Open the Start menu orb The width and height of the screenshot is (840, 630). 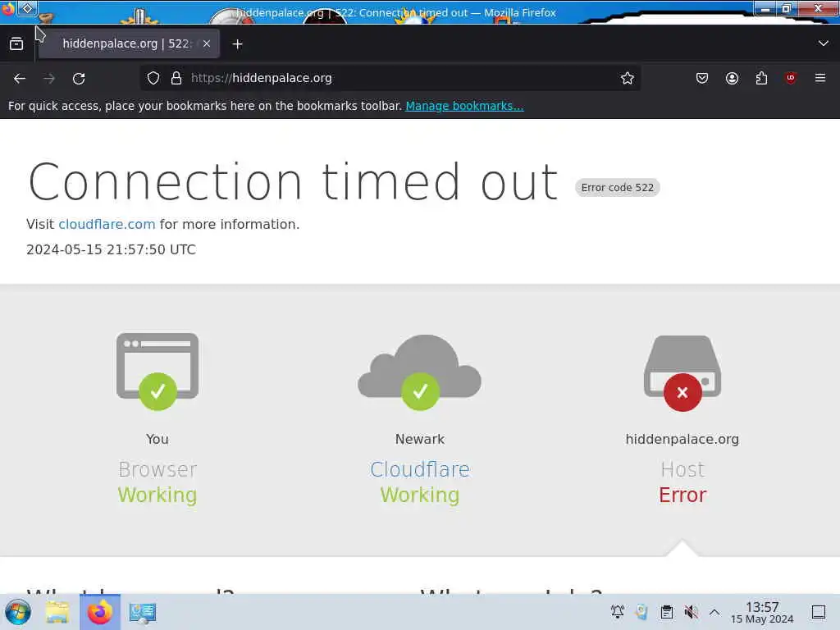pos(18,612)
